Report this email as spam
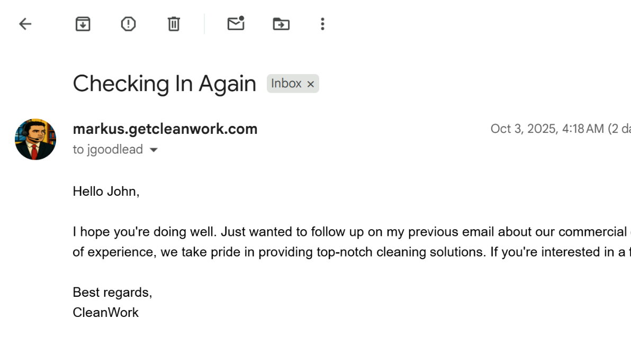 (x=128, y=24)
